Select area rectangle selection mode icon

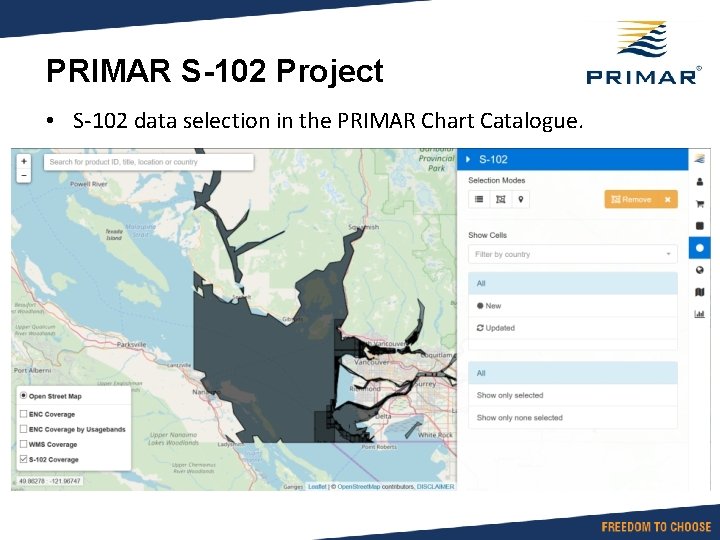coord(501,199)
